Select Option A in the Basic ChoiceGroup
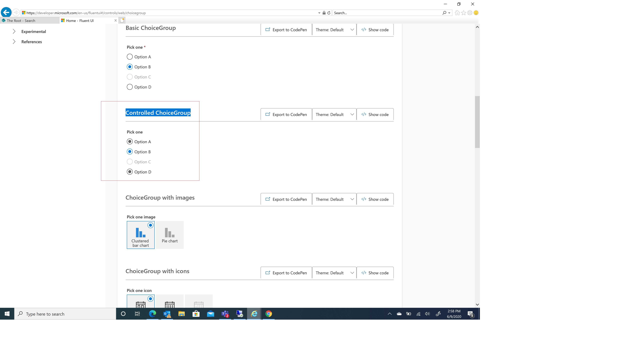This screenshot has width=623, height=364. 130,57
